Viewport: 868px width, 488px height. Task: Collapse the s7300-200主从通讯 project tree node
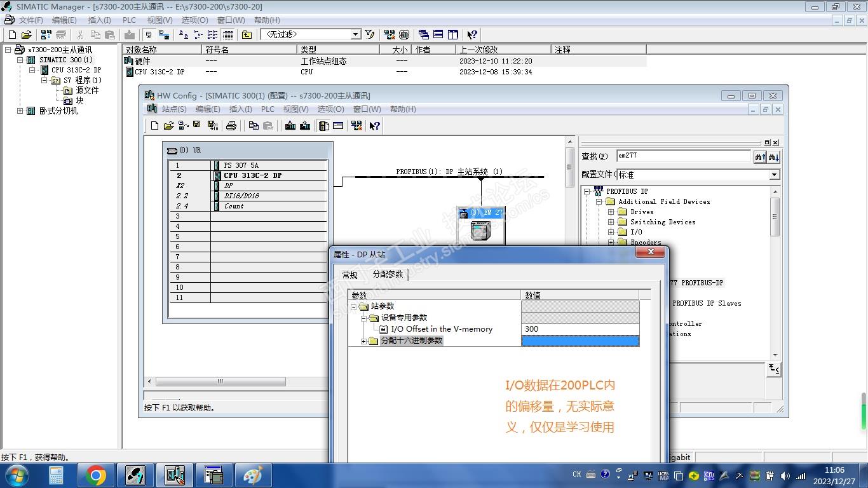pos(8,50)
